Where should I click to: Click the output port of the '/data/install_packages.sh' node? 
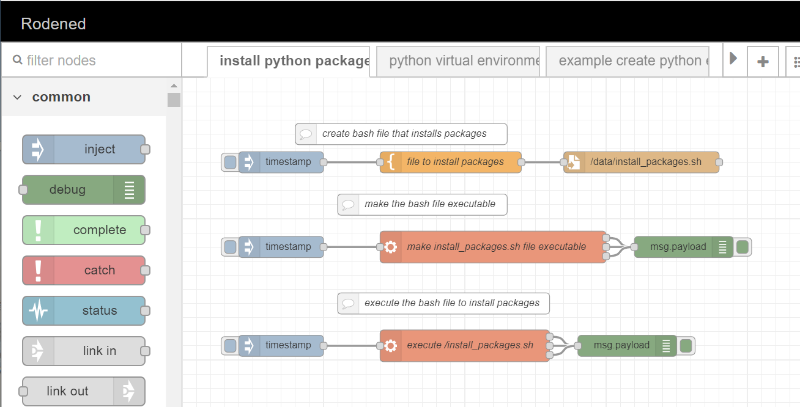(x=719, y=162)
